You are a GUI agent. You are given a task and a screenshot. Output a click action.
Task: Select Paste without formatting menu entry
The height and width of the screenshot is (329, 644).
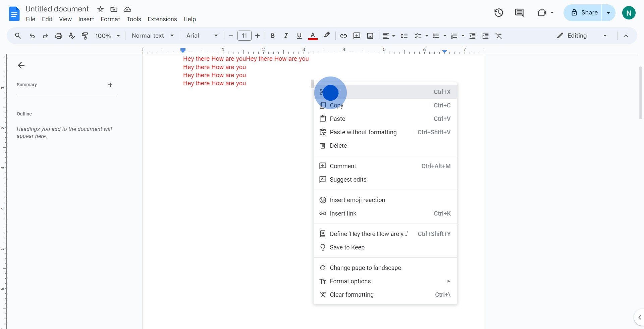385,132
